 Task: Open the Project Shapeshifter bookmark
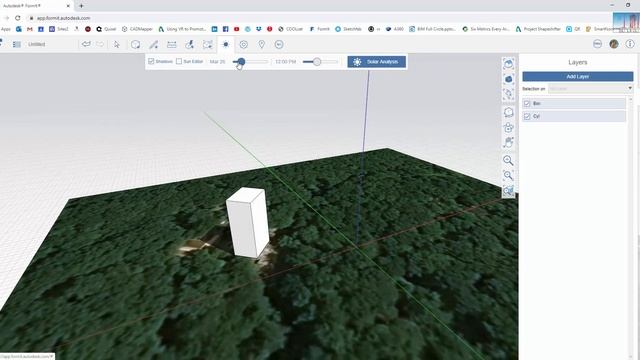[538, 29]
